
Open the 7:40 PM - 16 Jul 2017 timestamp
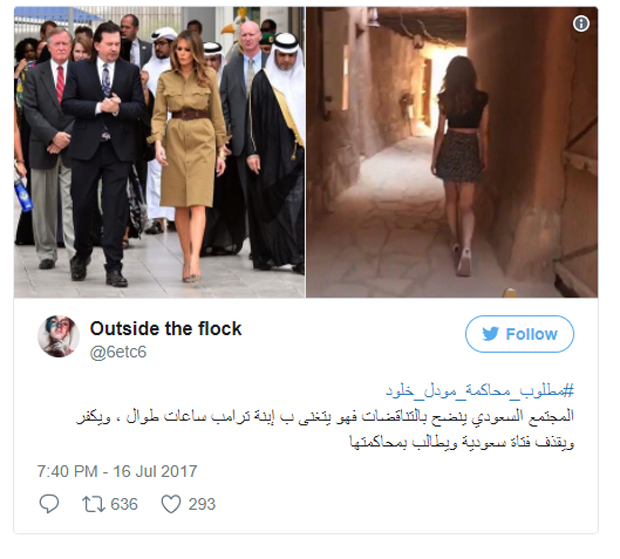click(117, 471)
